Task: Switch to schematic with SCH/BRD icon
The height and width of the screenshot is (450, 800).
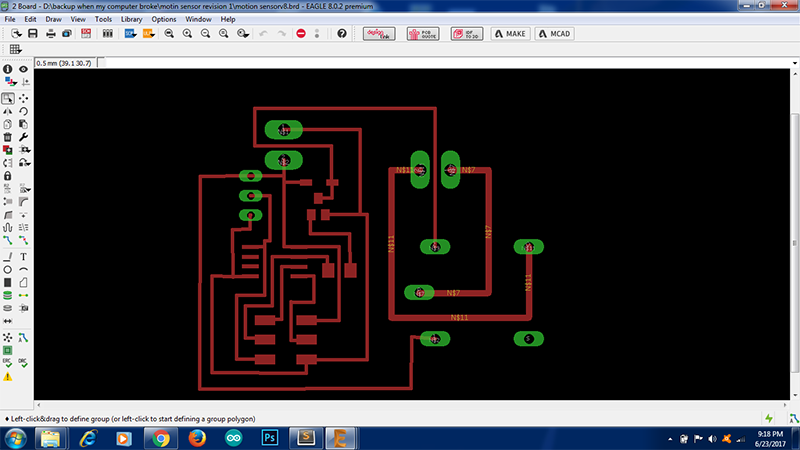Action: coord(86,34)
